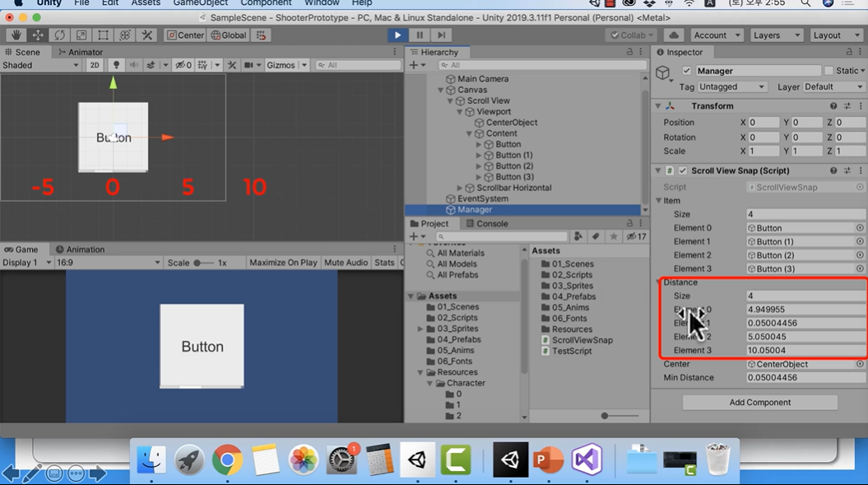Click the Step frame button
Image resolution: width=868 pixels, height=485 pixels.
point(441,35)
